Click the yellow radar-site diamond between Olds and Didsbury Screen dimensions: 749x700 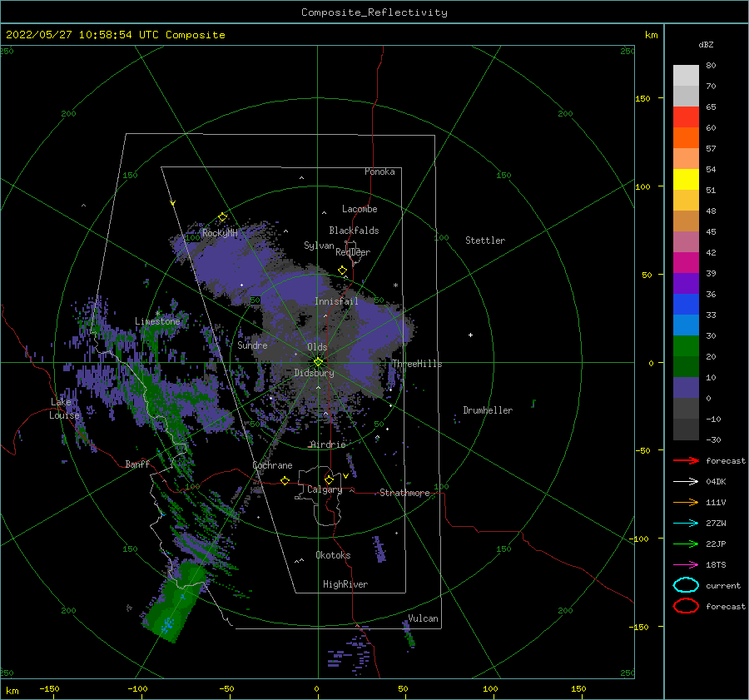coord(318,362)
